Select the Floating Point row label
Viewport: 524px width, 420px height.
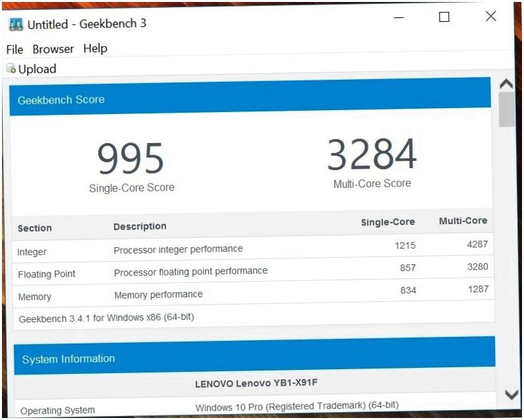coord(46,274)
